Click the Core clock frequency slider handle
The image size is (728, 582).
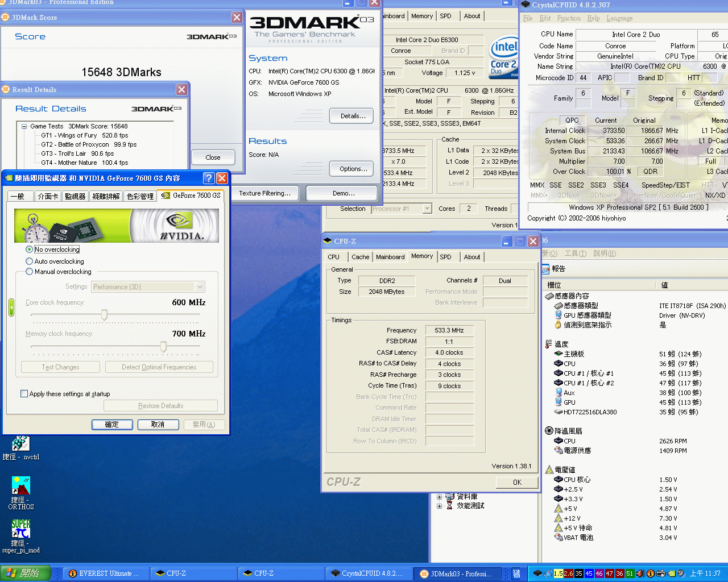tap(104, 315)
